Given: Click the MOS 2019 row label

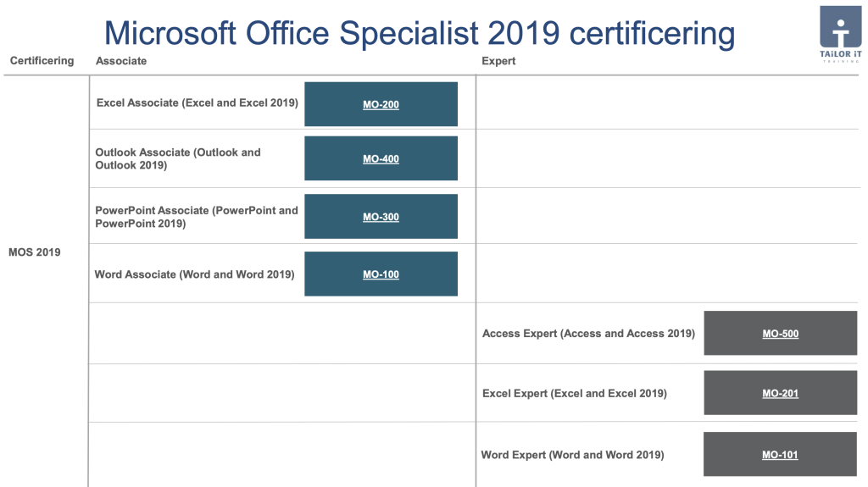Looking at the screenshot, I should (35, 252).
